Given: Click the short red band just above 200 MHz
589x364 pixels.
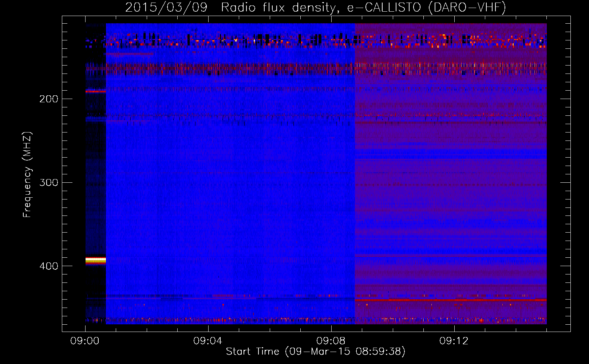Looking at the screenshot, I should click(x=96, y=91).
